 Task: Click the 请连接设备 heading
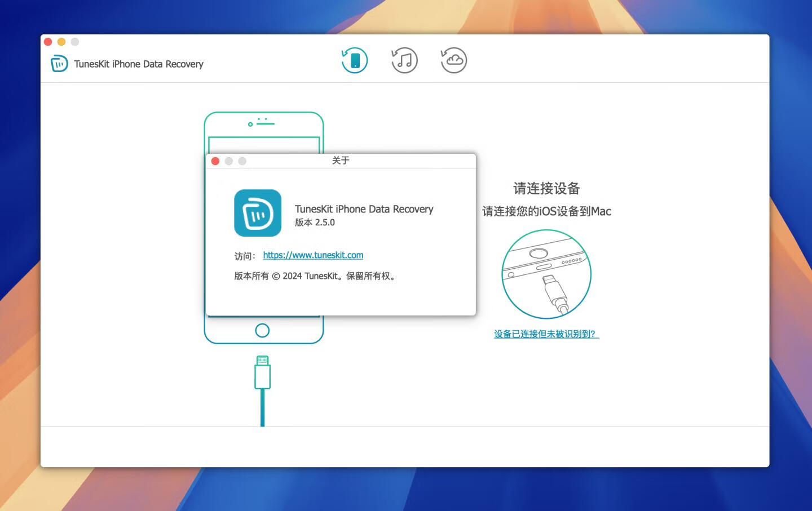546,188
